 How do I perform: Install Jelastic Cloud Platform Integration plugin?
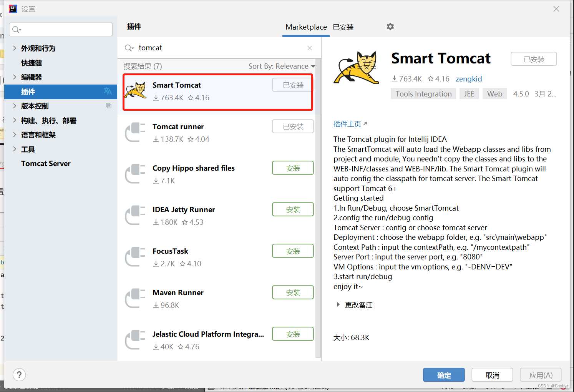point(293,334)
